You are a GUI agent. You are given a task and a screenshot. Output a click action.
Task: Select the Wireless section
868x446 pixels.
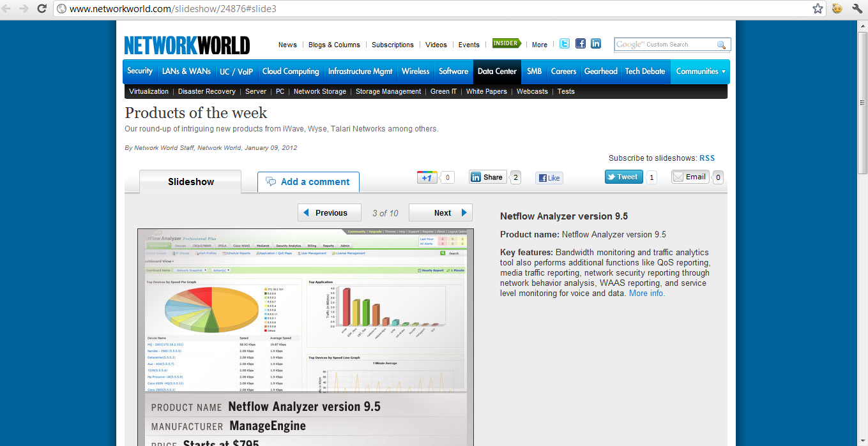[416, 71]
